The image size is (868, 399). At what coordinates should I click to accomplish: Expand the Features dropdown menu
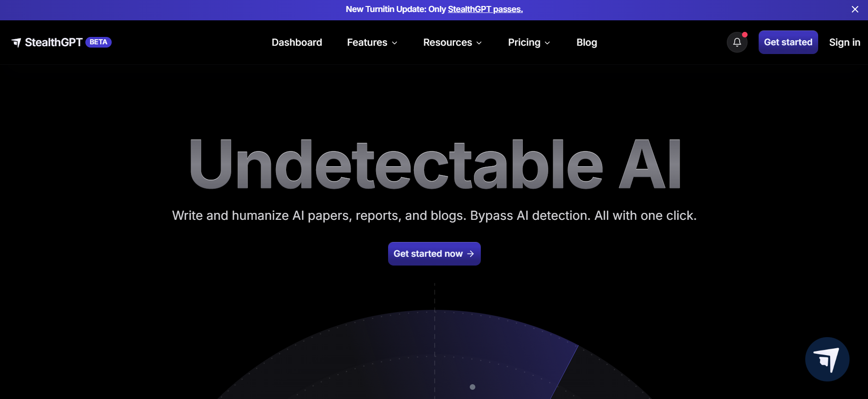tap(372, 42)
